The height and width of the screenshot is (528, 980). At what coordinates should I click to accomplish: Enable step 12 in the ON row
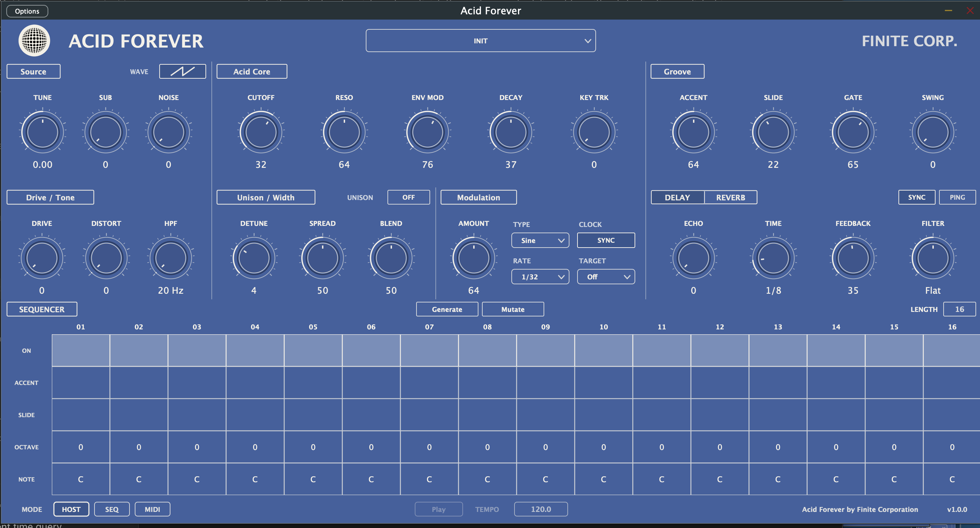(x=720, y=350)
